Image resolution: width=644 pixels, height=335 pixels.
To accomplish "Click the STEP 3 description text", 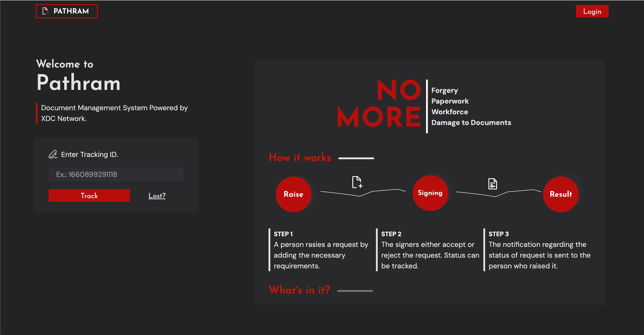I will coord(539,255).
